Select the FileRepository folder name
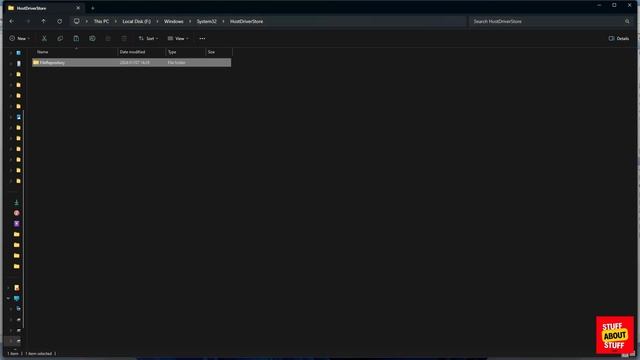640x360 pixels. click(52, 62)
